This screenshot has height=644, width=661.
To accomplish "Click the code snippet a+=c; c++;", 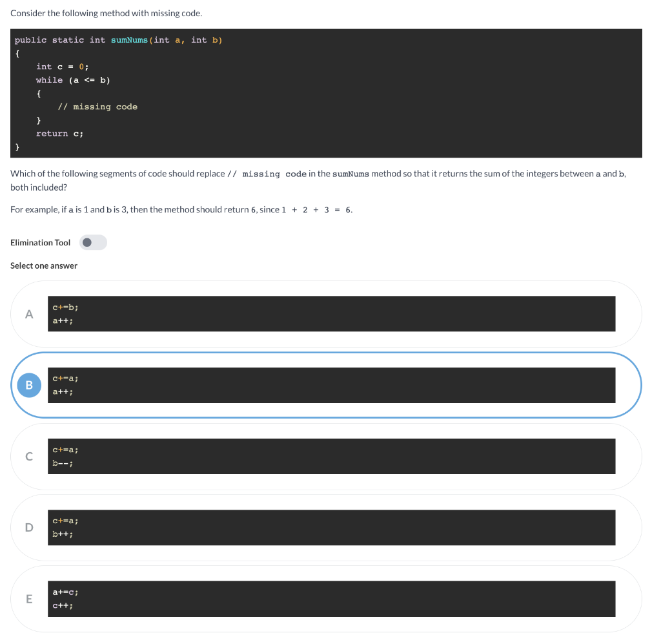I will click(331, 598).
